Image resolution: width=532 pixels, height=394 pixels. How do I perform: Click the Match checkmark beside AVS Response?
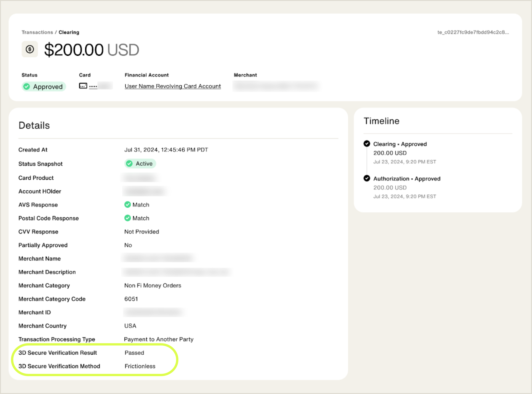(128, 205)
